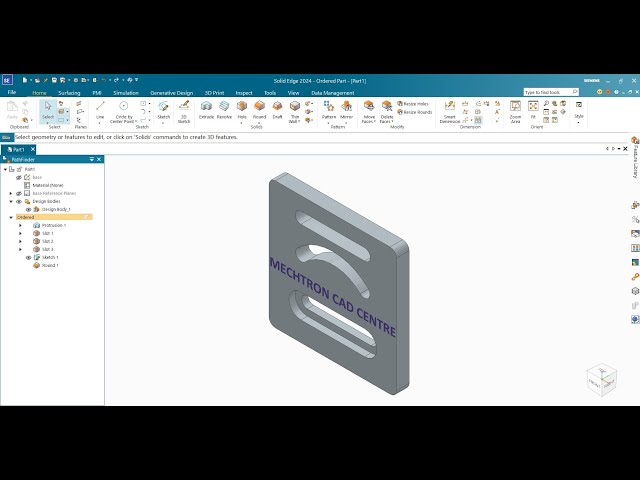Switch to the 3D Print tab
Screen dimensions: 640x480
214,93
